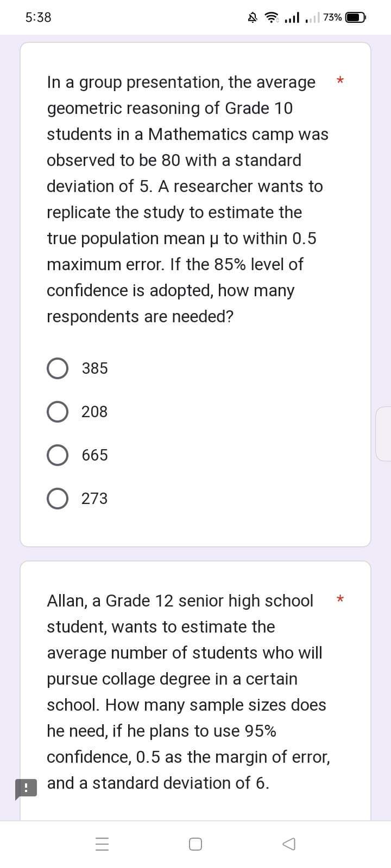Choose answer option 208
Image resolution: width=391 pixels, height=868 pixels.
click(x=58, y=411)
